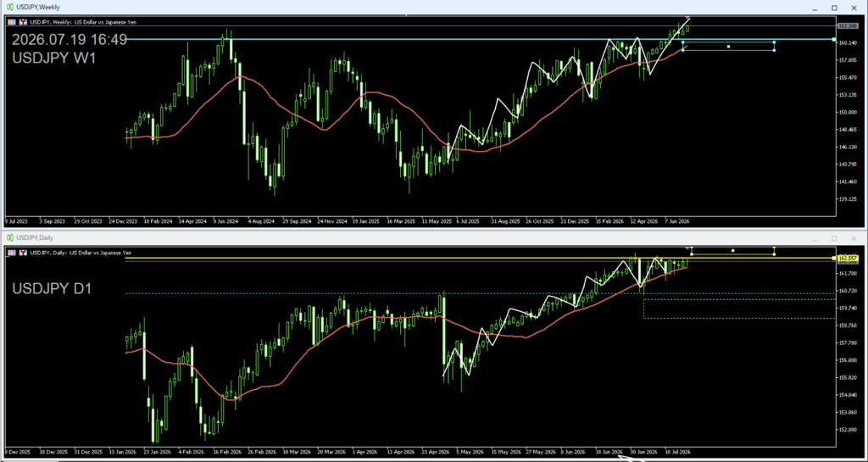The width and height of the screenshot is (868, 462).
Task: Toggle One Click Trading icon on Weekly chart
Action: [x=23, y=22]
